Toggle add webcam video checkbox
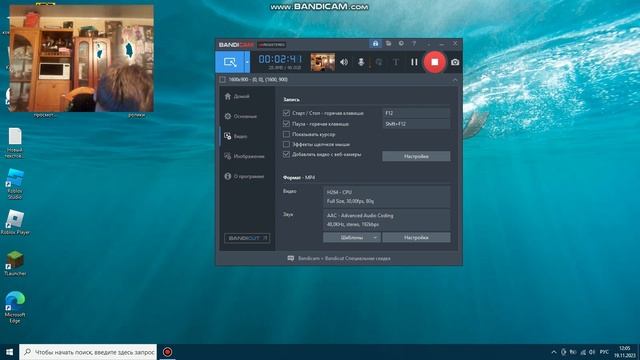The height and width of the screenshot is (360, 640). click(x=286, y=154)
